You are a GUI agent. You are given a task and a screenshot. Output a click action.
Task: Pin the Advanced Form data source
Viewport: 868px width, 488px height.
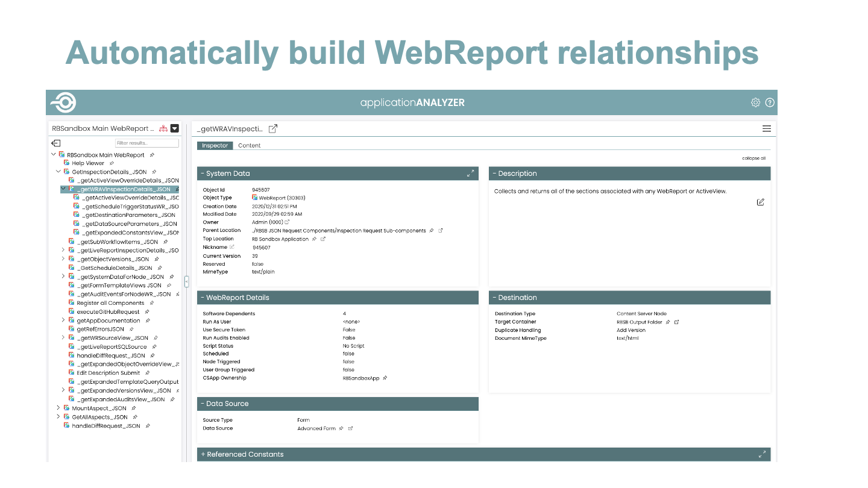tap(341, 428)
